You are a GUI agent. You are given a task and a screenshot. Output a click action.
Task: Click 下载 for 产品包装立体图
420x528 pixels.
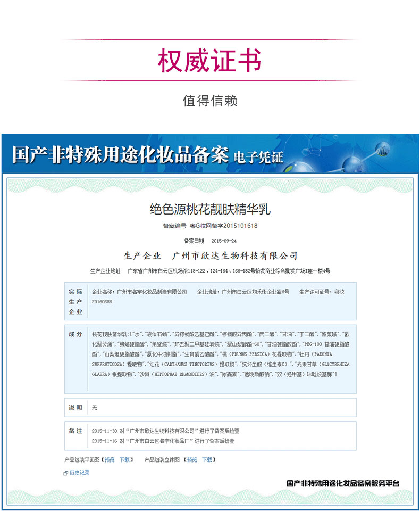pos(207,459)
